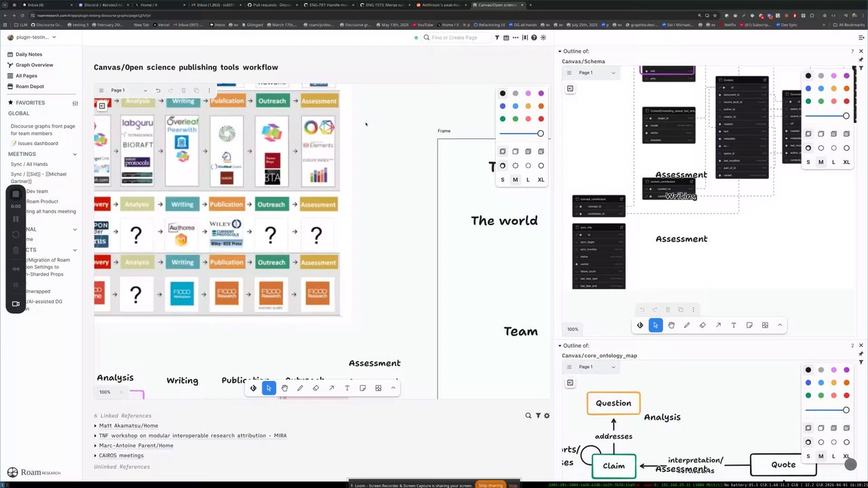Select the arrow tool in main canvas toolbar

click(331, 388)
